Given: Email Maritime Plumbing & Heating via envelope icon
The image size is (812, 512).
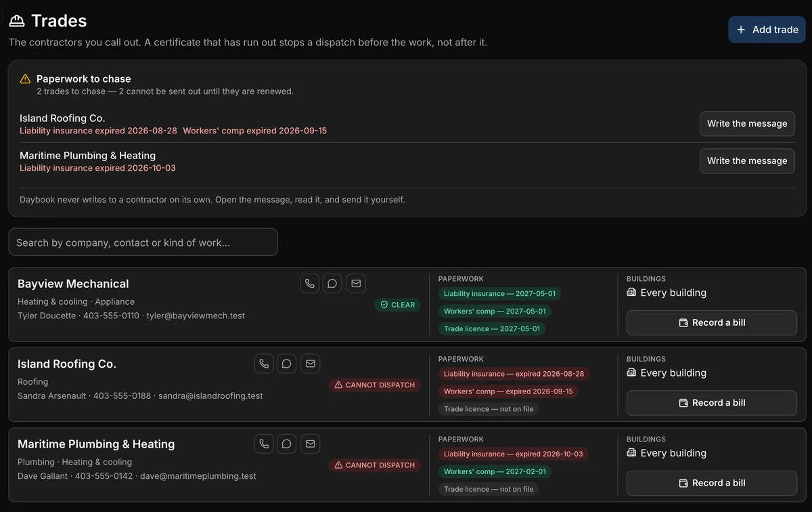Looking at the screenshot, I should click(x=310, y=444).
